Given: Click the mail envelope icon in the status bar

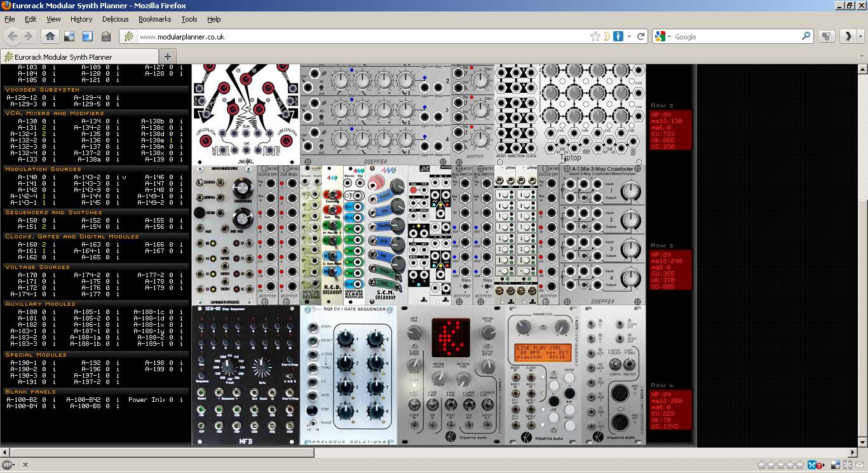Looking at the screenshot, I should tap(859, 465).
